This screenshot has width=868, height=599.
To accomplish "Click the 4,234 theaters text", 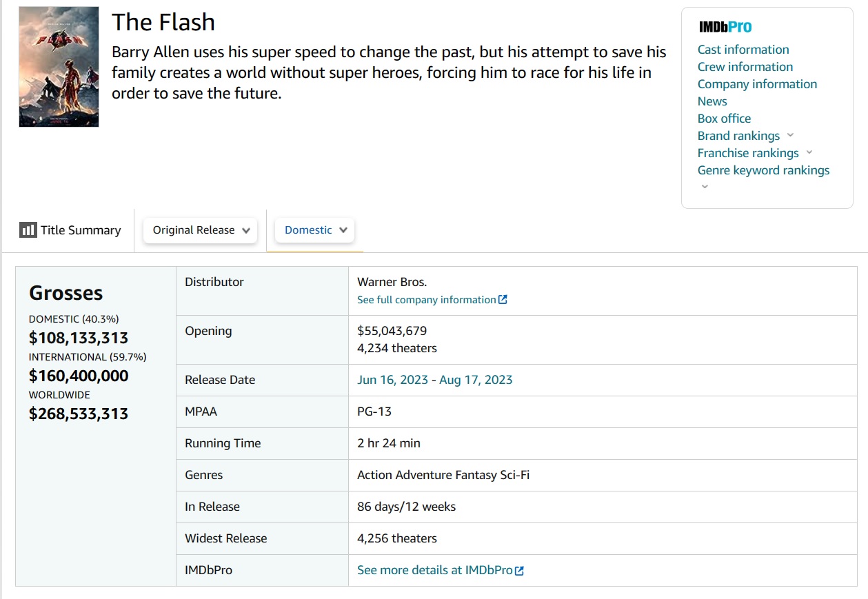I will (397, 348).
